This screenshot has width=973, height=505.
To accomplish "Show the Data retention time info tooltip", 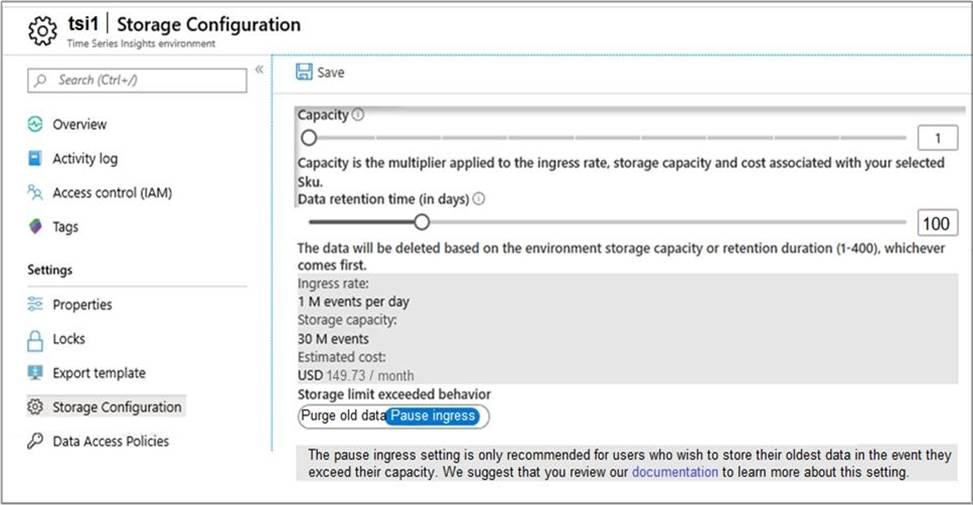I will pyautogui.click(x=478, y=199).
